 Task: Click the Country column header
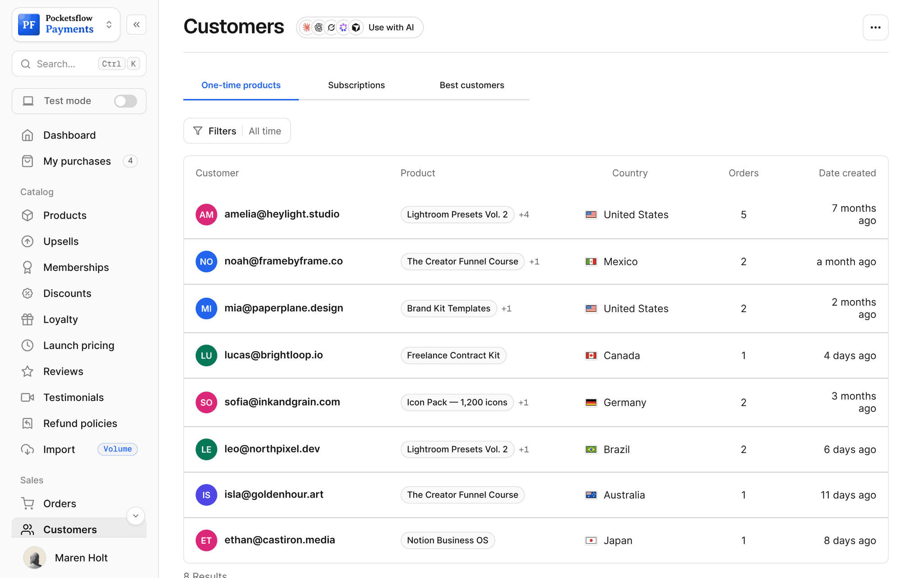(x=630, y=173)
